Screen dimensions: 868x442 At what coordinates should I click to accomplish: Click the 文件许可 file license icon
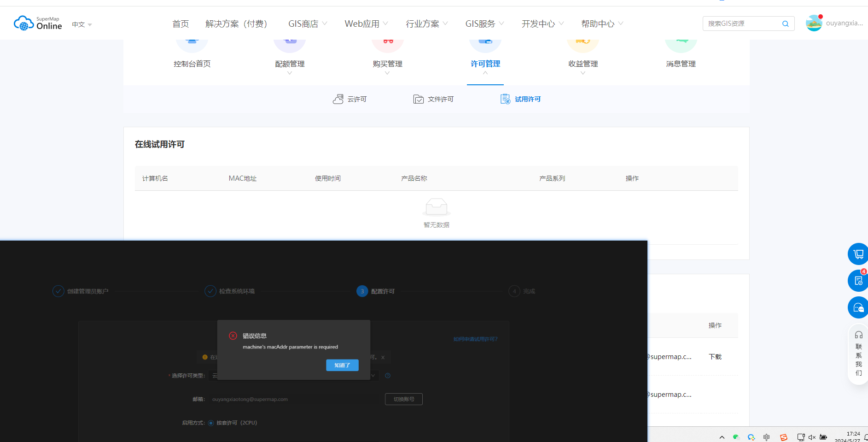point(418,99)
